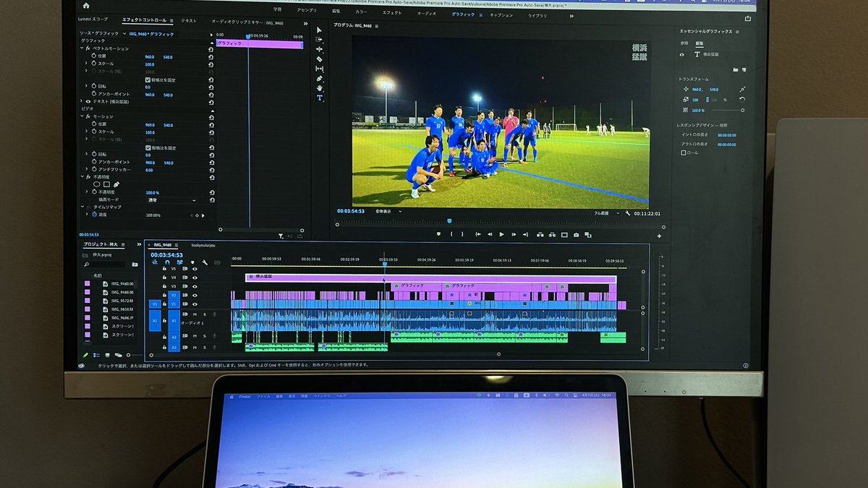
Task: Click the reset arrow for アンチフリッカー row
Action: pyautogui.click(x=211, y=170)
